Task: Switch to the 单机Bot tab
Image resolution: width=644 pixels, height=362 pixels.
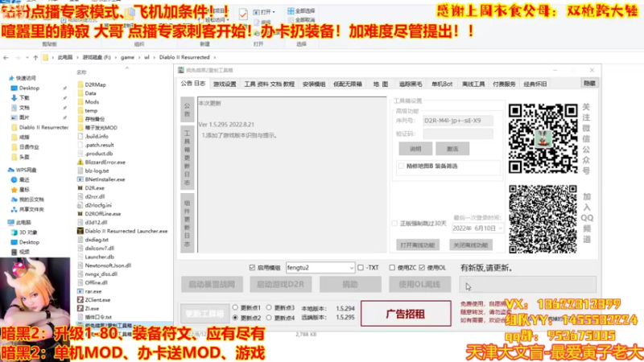Action: pyautogui.click(x=442, y=84)
